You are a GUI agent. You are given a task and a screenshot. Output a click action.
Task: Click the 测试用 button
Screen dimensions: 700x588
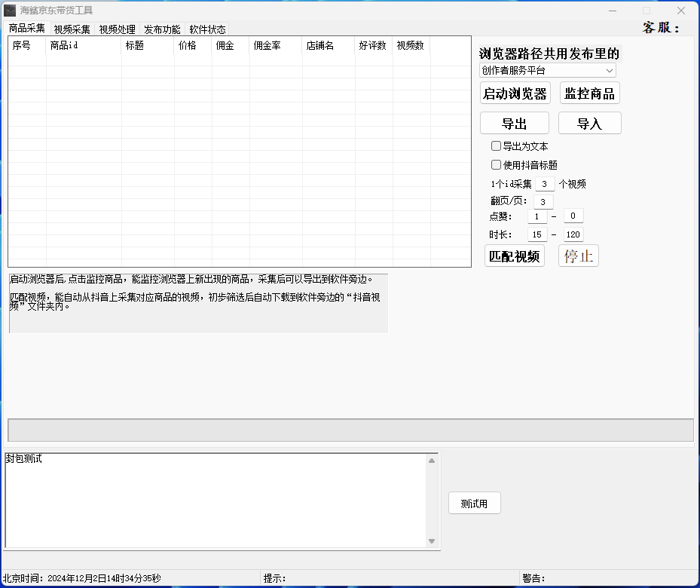(474, 504)
